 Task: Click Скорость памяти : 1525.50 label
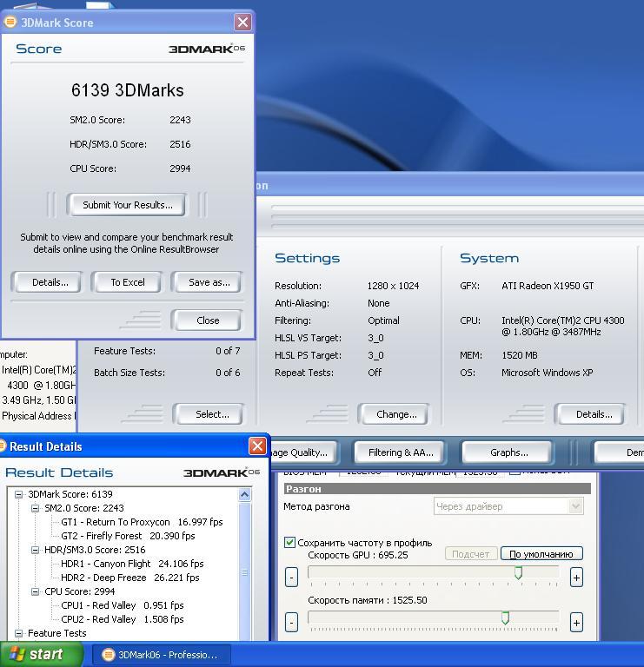pos(368,600)
